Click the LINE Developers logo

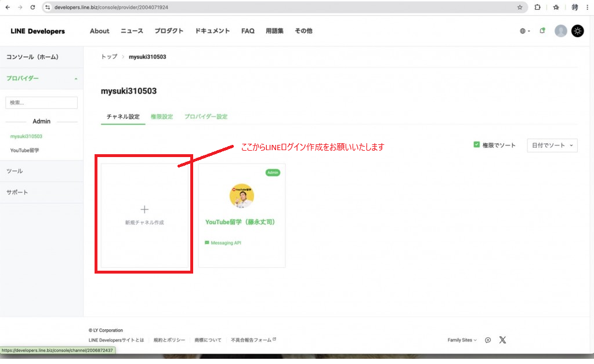pos(38,31)
